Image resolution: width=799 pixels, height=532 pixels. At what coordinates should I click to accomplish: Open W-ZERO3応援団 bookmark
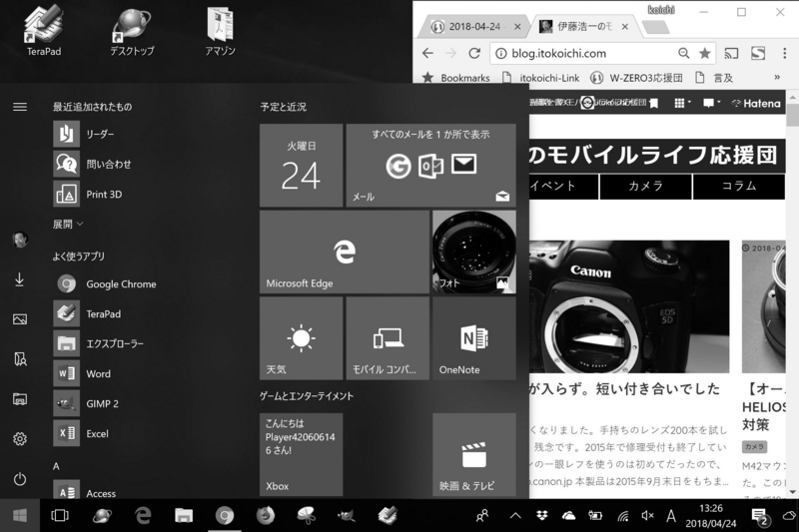coord(636,78)
